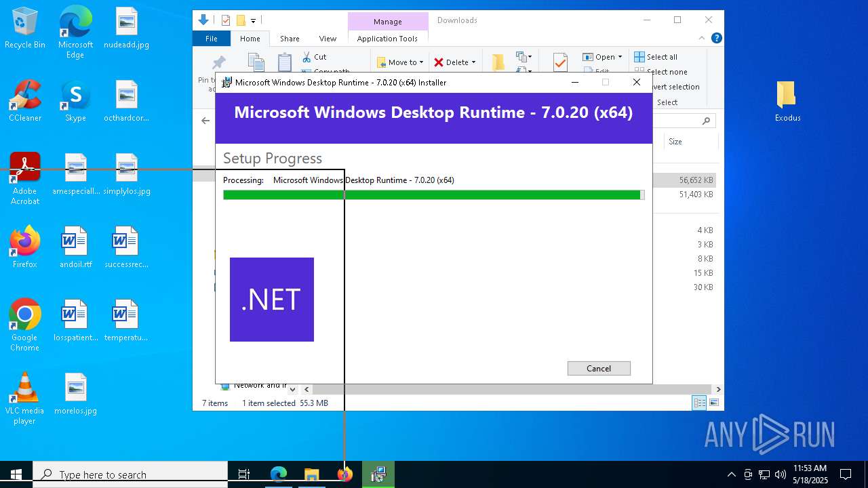Screen dimensions: 868x488
Task: Open the Windows Start menu
Action: [x=16, y=474]
